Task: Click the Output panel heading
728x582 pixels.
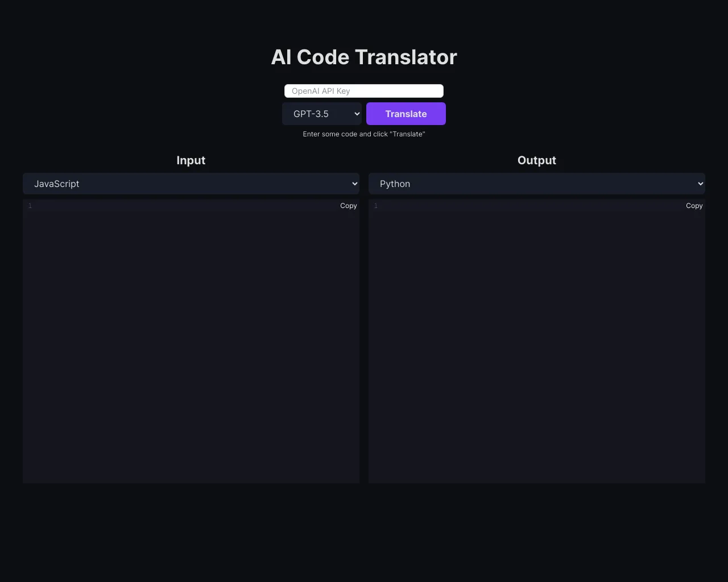Action: coord(536,160)
